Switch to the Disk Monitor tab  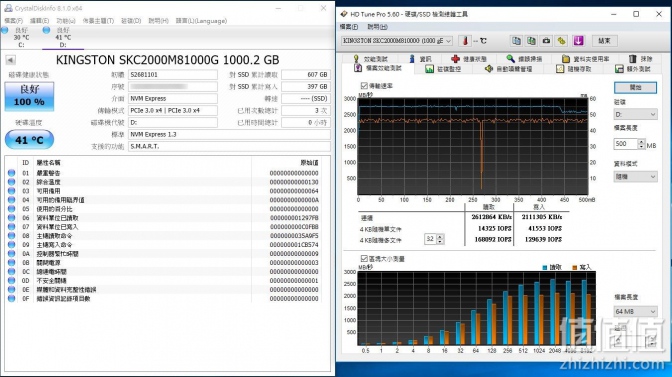tap(442, 69)
